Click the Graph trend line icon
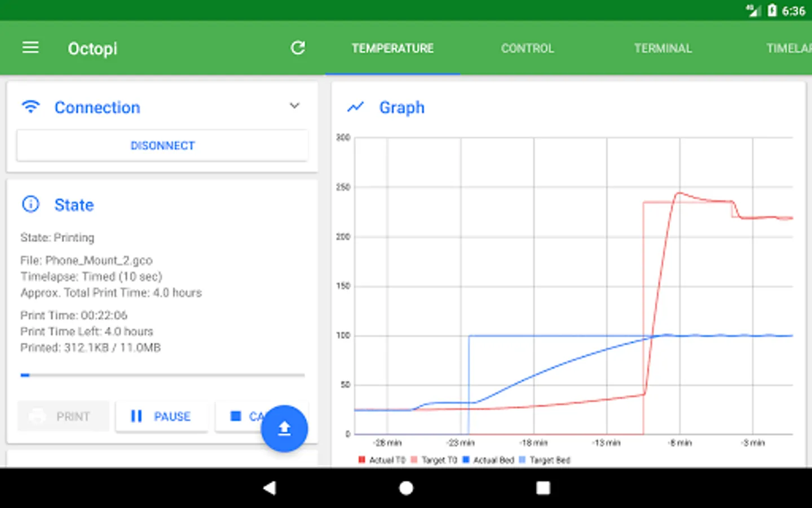This screenshot has height=508, width=812. [355, 107]
